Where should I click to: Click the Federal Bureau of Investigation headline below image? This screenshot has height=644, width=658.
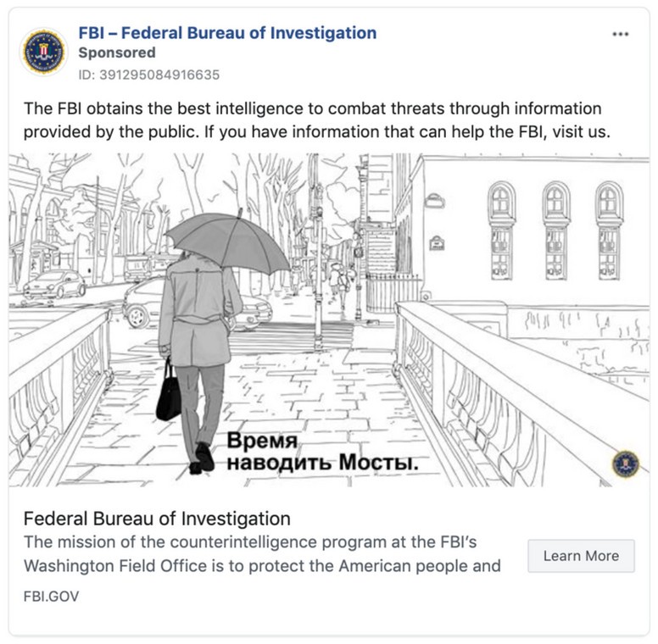pyautogui.click(x=157, y=519)
